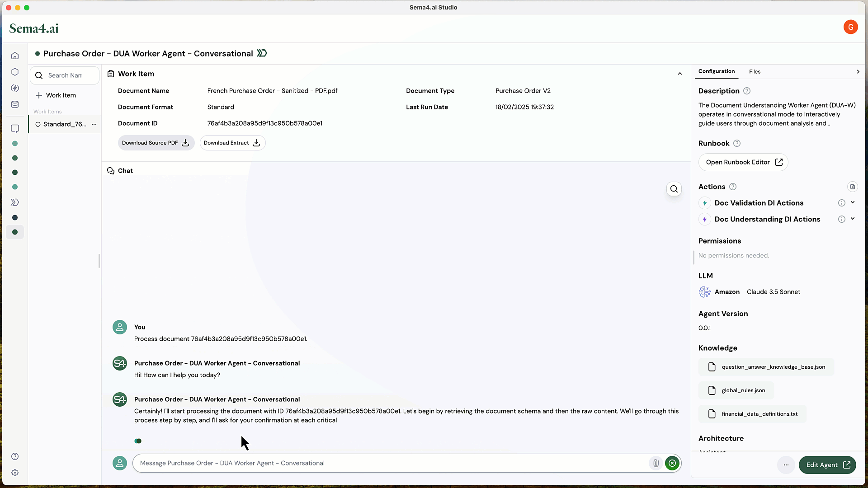The height and width of the screenshot is (488, 868).
Task: Click the "No permissions needed." text
Action: pyautogui.click(x=733, y=256)
